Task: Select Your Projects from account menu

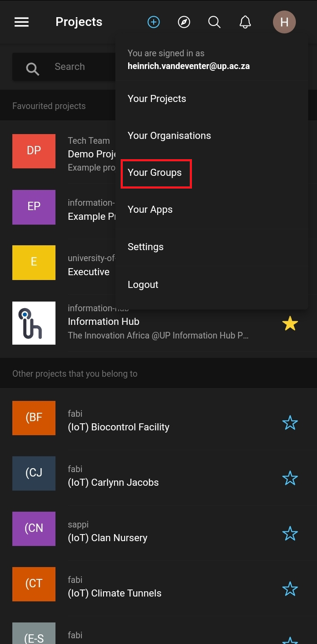Action: click(x=157, y=99)
